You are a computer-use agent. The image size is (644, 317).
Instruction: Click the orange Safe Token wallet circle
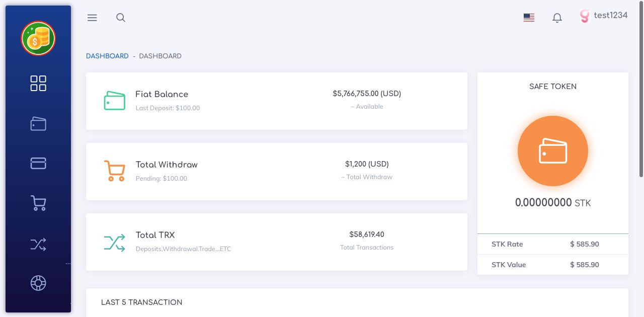point(552,151)
